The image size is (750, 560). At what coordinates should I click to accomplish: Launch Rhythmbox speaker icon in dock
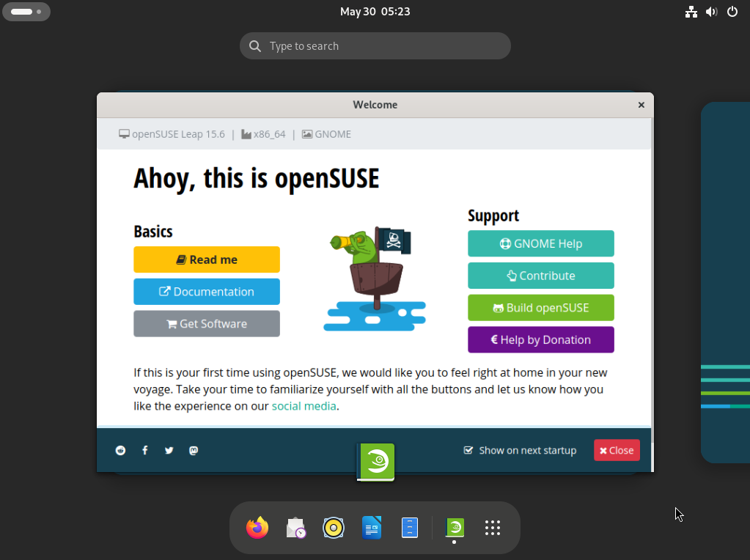coord(334,528)
